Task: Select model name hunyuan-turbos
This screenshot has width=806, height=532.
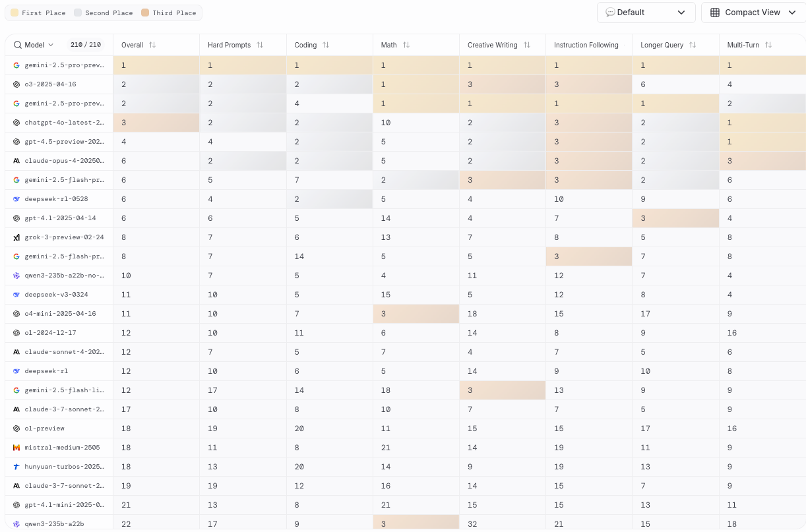Action: pyautogui.click(x=64, y=467)
